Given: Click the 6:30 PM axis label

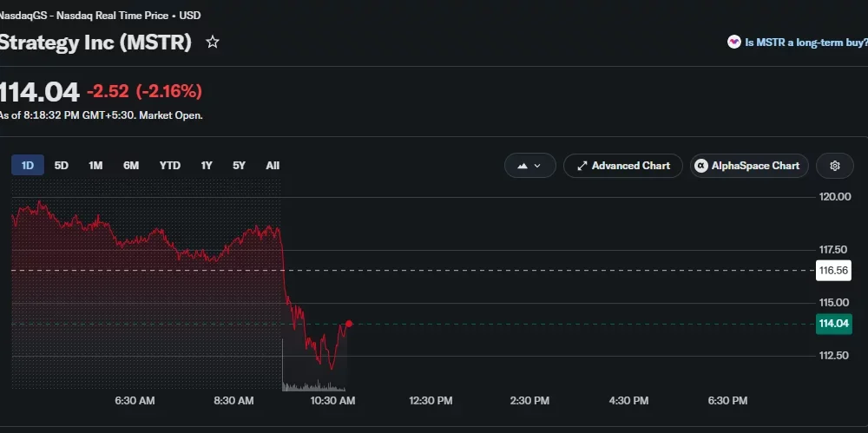Looking at the screenshot, I should (x=727, y=400).
